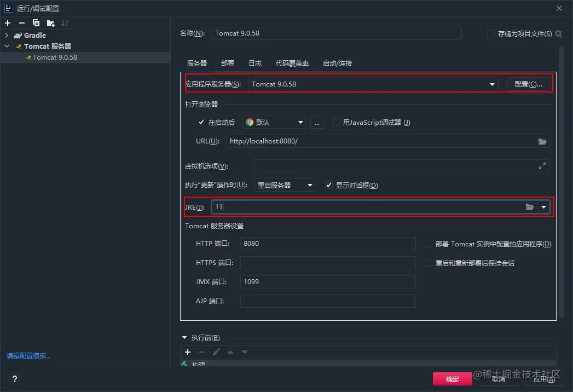Click the browser ellipsis button
Screen dimensions: 573x392
[317, 123]
